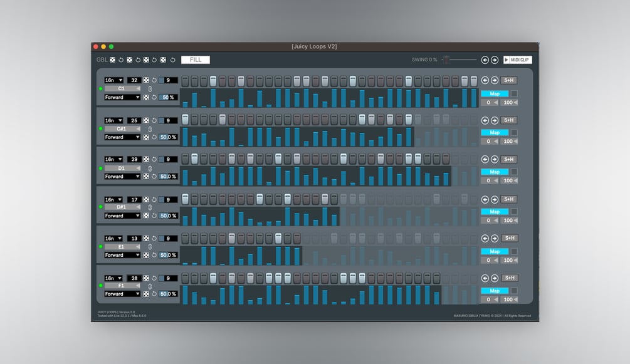The height and width of the screenshot is (364, 630).
Task: Reset velocities with F1 row lower reset icon
Action: [154, 294]
